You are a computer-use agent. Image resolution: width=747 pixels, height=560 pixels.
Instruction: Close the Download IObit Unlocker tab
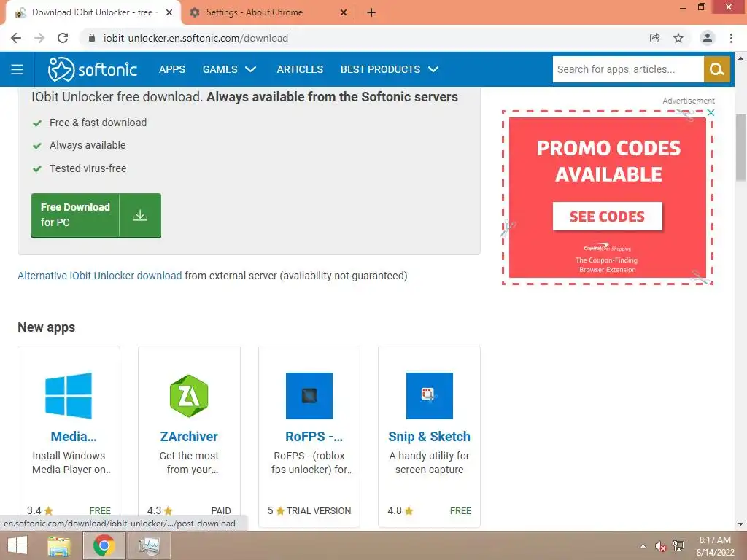169,12
